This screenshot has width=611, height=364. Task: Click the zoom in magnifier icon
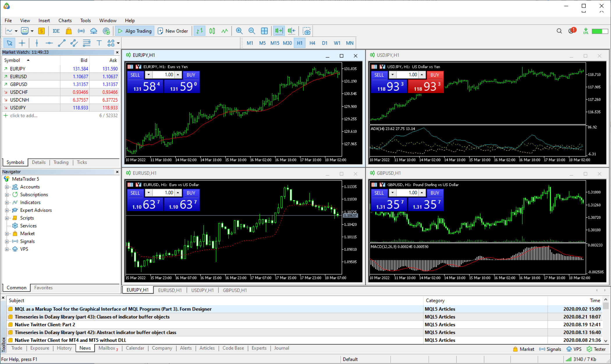point(239,31)
